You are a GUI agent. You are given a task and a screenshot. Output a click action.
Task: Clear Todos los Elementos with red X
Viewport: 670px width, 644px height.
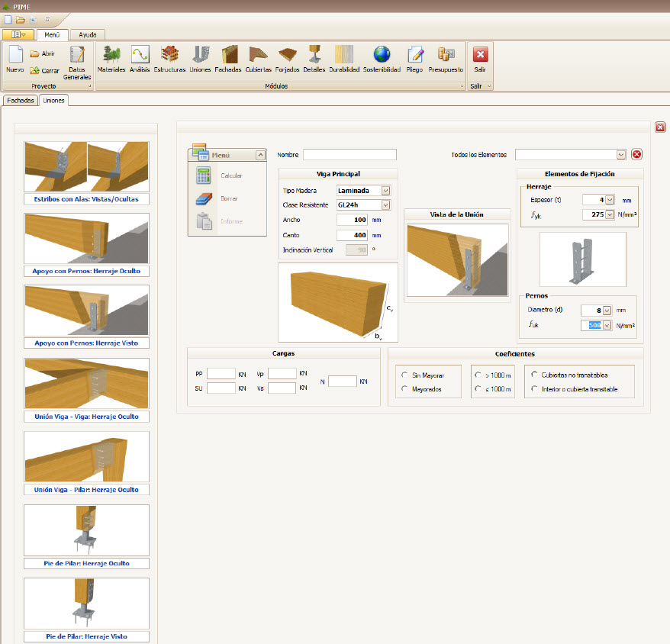[x=636, y=154]
